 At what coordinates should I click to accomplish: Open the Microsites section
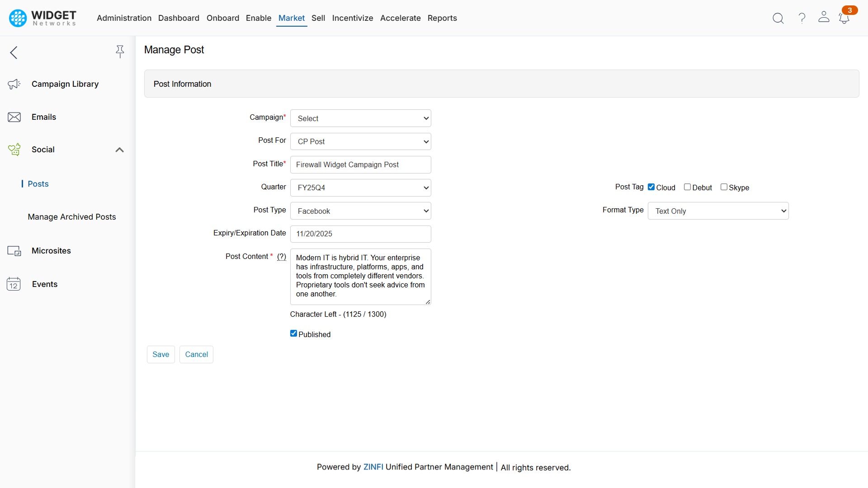(51, 250)
